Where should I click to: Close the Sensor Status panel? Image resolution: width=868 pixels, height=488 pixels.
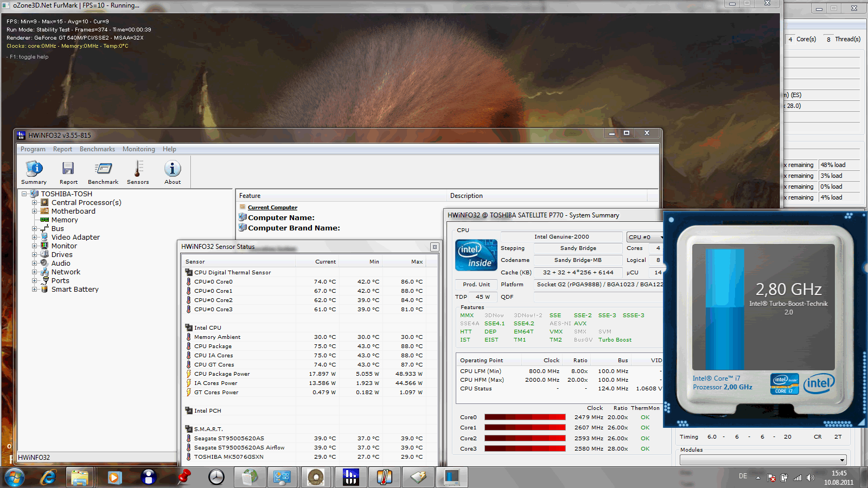[435, 247]
